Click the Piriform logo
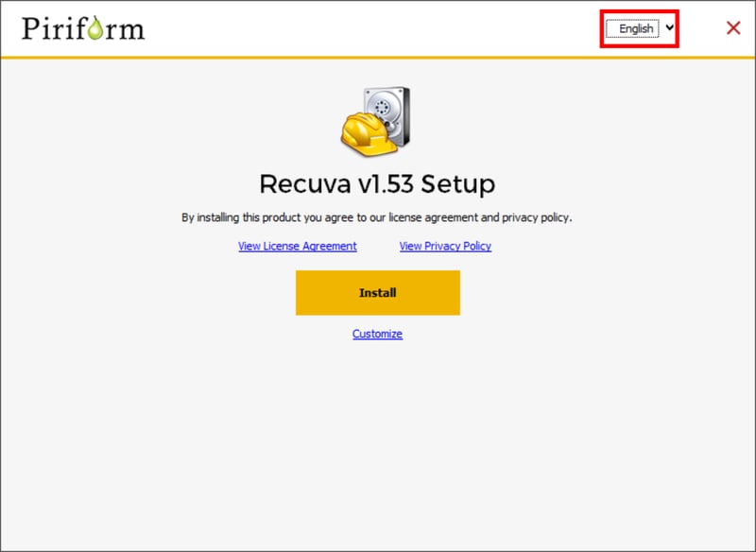The image size is (756, 552). pyautogui.click(x=83, y=28)
